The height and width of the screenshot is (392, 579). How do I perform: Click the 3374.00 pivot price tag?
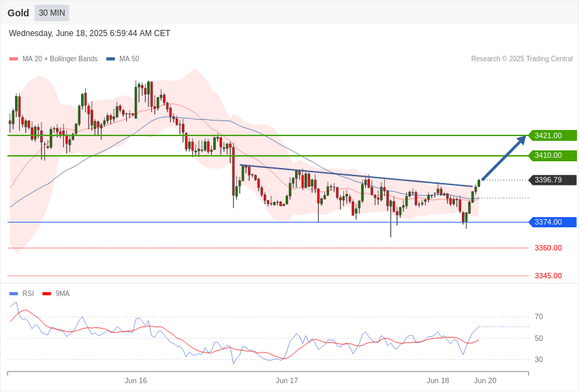point(553,222)
